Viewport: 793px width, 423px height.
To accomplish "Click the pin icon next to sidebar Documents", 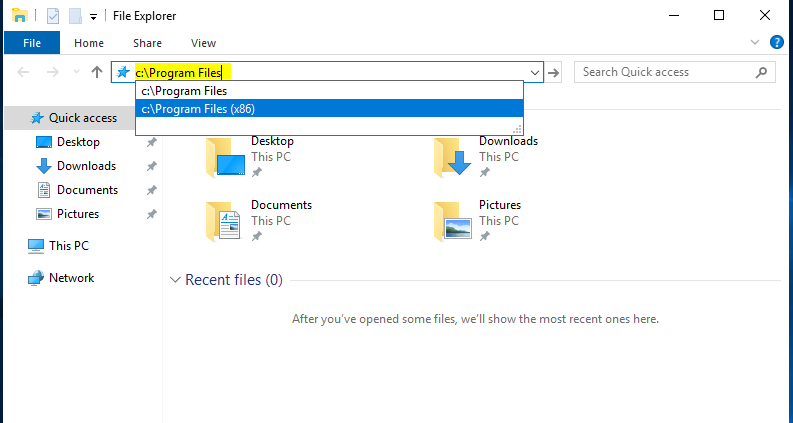I will [152, 190].
